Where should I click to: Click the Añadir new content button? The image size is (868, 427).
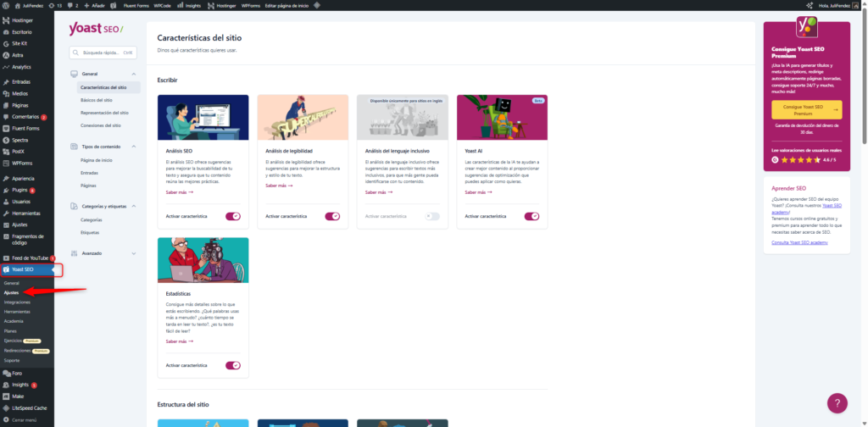click(94, 5)
